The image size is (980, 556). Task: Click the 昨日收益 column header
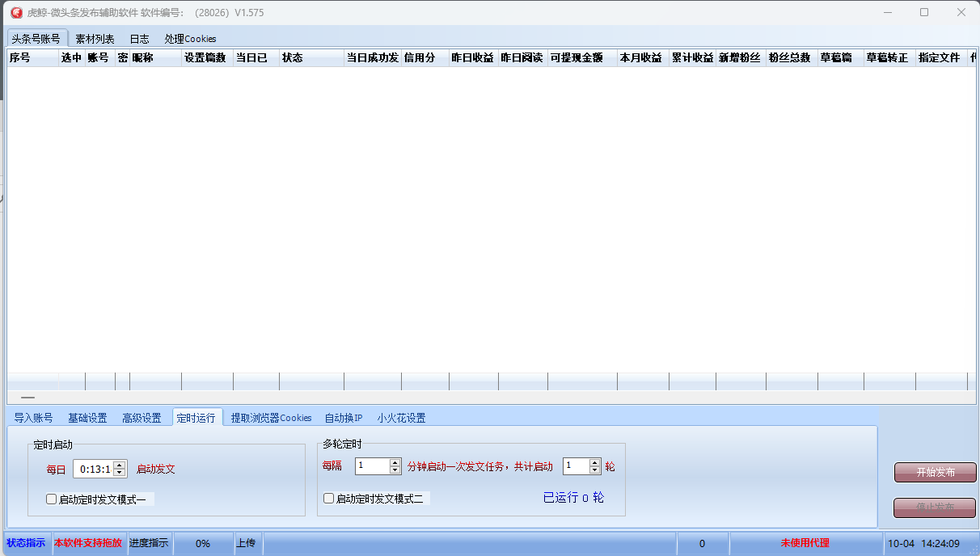(472, 58)
